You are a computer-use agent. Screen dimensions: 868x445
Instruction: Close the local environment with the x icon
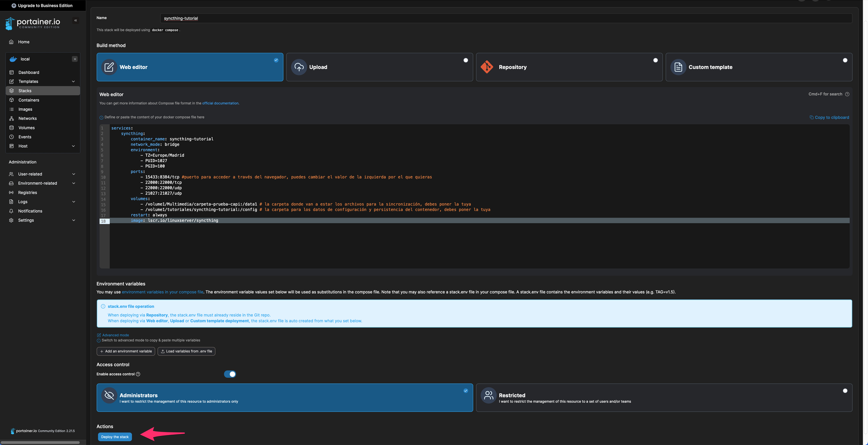click(x=75, y=59)
